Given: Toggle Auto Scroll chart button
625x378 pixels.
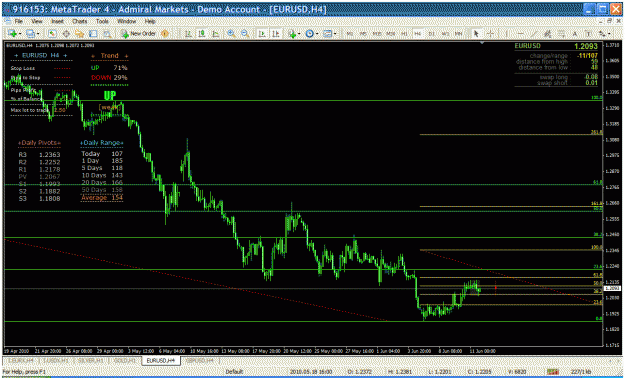Looking at the screenshot, I should pyautogui.click(x=262, y=34).
